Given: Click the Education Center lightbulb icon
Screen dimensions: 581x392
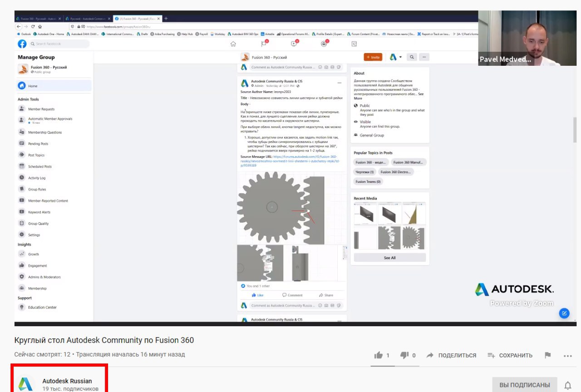Looking at the screenshot, I should pos(21,307).
